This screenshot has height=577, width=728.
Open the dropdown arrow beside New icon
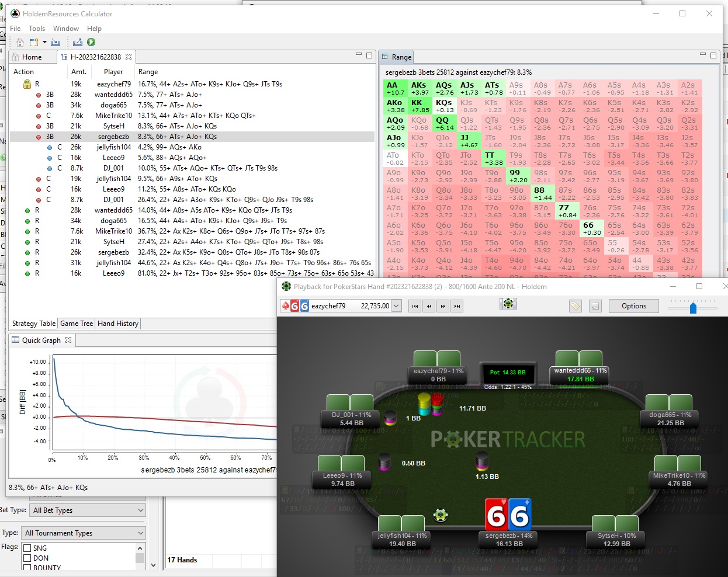pyautogui.click(x=44, y=42)
